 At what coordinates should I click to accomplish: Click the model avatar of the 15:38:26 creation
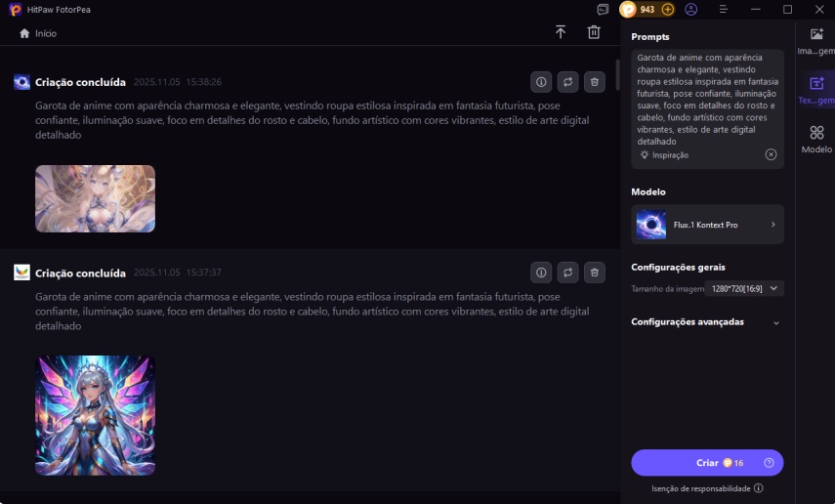tap(21, 82)
